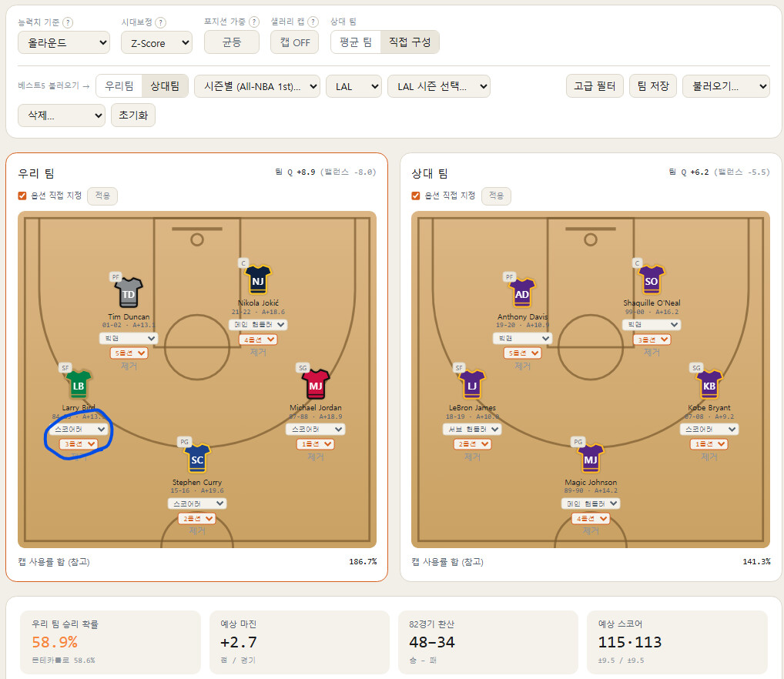
Task: Select Nikola Jokić's NJ jersey icon
Action: (x=258, y=279)
